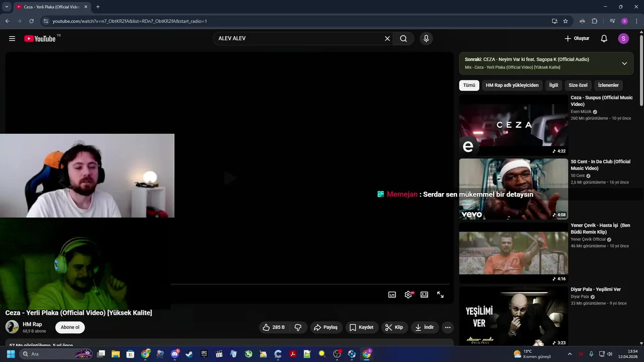
Task: View site information icon in address bar
Action: (x=46, y=21)
